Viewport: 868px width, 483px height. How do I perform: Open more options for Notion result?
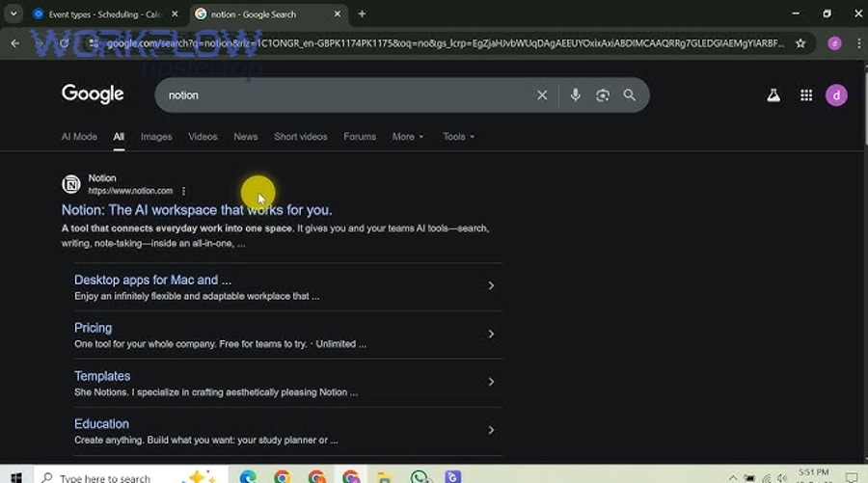[183, 191]
